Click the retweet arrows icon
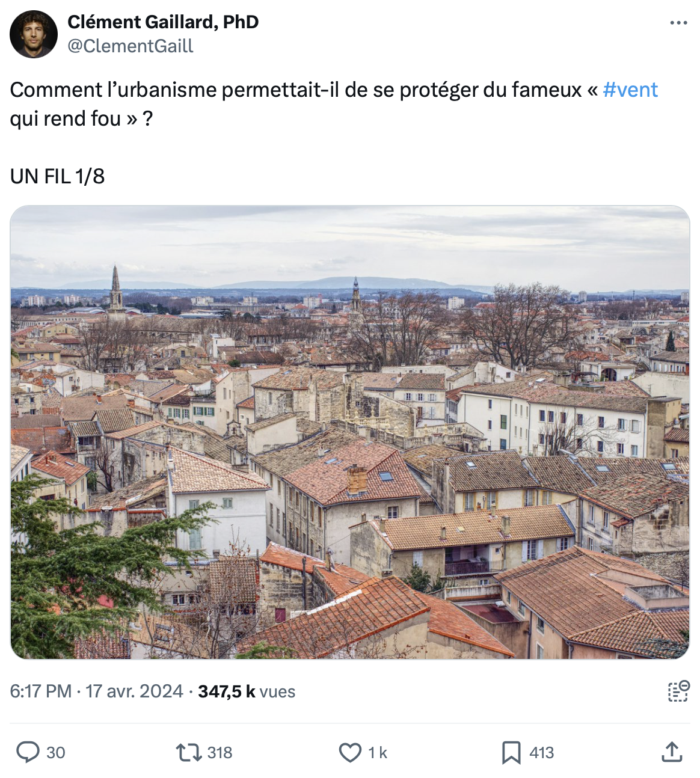The image size is (700, 778). tap(188, 752)
